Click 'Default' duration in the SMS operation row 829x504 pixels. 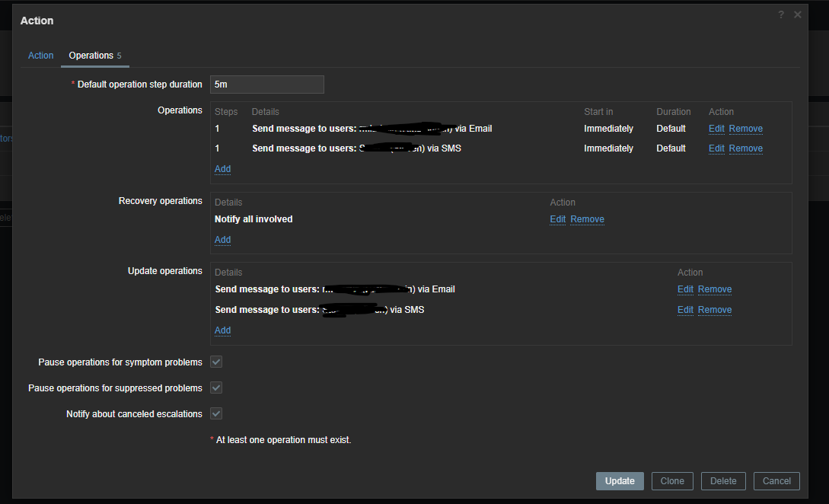(671, 148)
